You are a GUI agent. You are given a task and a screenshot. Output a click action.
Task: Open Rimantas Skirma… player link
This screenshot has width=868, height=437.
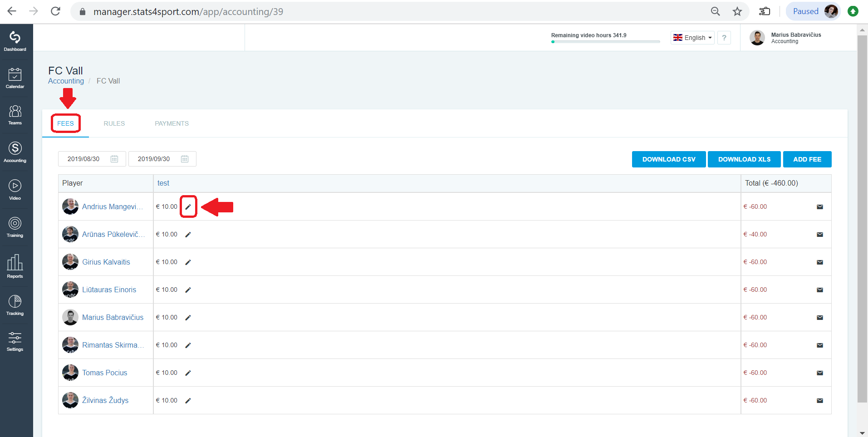(x=113, y=345)
